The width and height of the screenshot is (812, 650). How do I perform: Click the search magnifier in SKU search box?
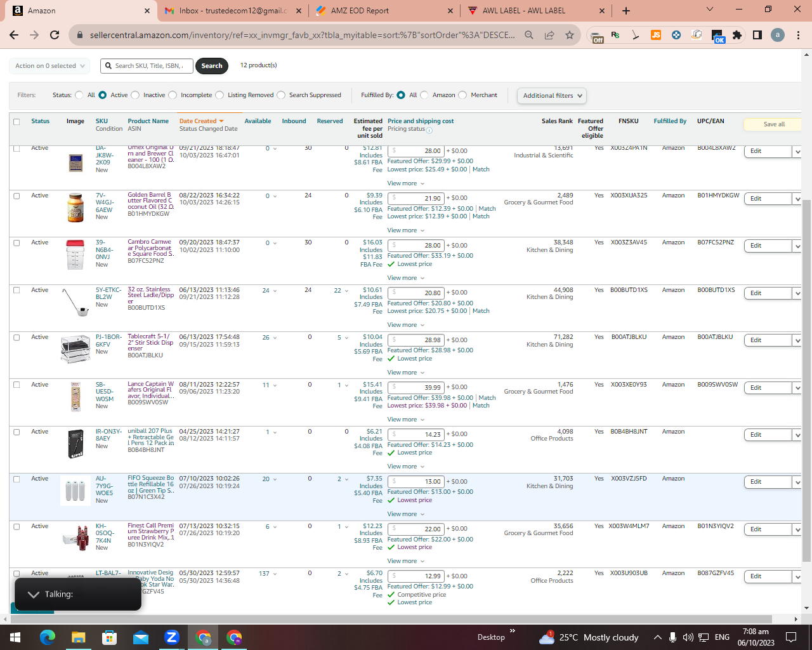pyautogui.click(x=110, y=65)
